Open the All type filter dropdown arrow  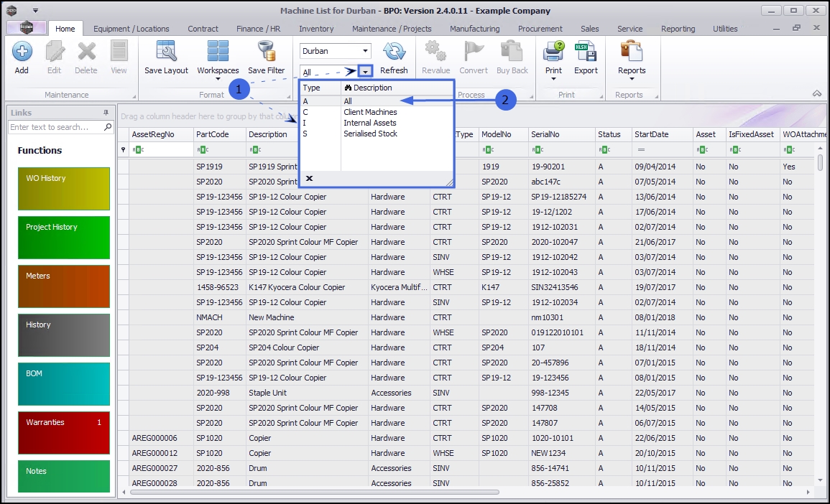[x=366, y=72]
